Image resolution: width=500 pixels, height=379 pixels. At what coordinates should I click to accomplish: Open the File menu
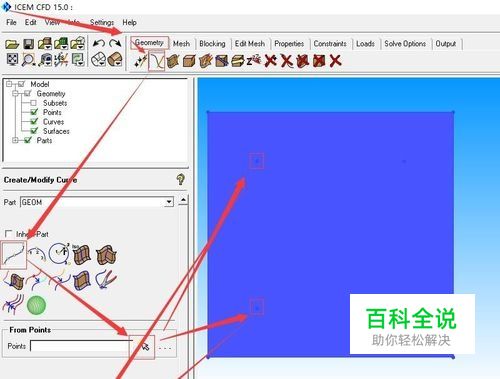(11, 22)
